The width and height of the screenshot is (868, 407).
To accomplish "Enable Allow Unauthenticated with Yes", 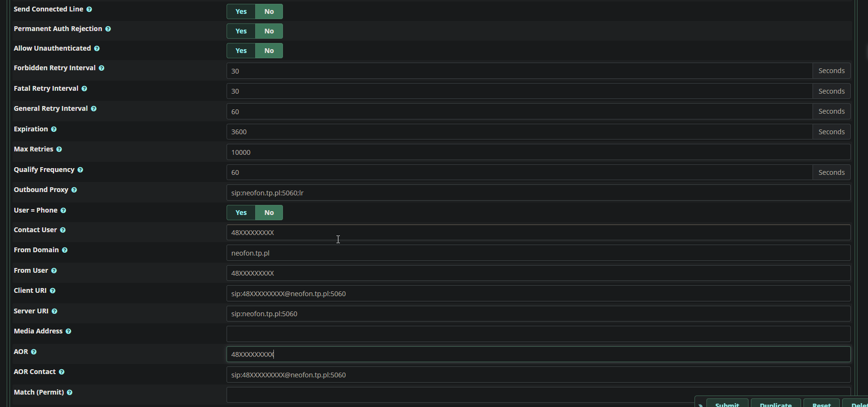I will coord(241,51).
